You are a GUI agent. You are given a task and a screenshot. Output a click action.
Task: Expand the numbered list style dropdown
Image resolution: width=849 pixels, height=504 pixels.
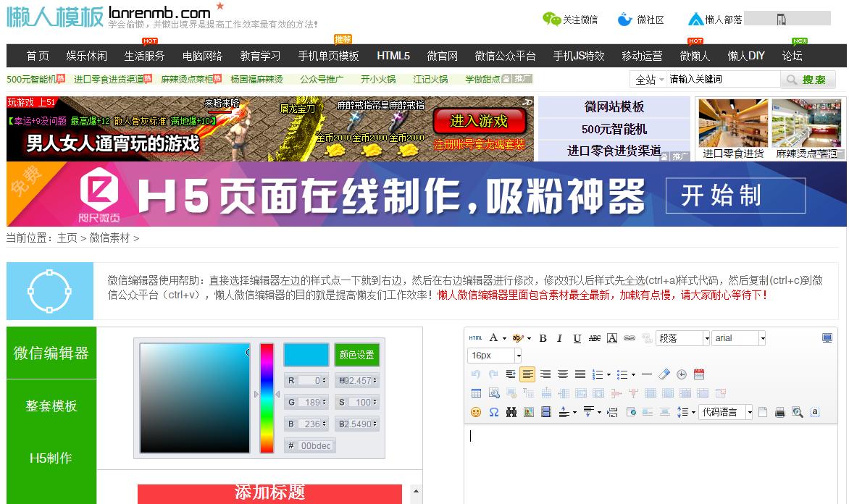[x=608, y=373]
